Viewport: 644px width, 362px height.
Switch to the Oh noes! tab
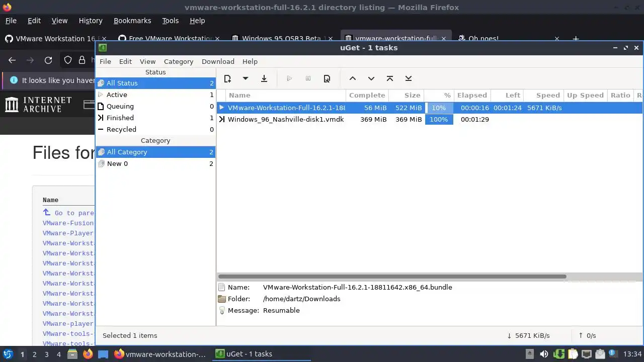tap(507, 39)
